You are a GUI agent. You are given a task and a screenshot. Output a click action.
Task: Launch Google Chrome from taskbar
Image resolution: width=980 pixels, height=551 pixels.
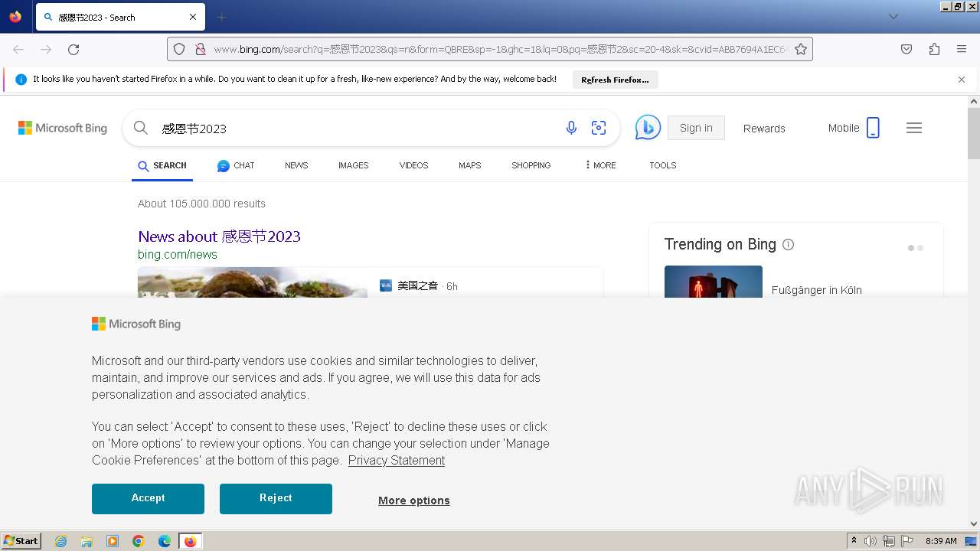(x=139, y=541)
